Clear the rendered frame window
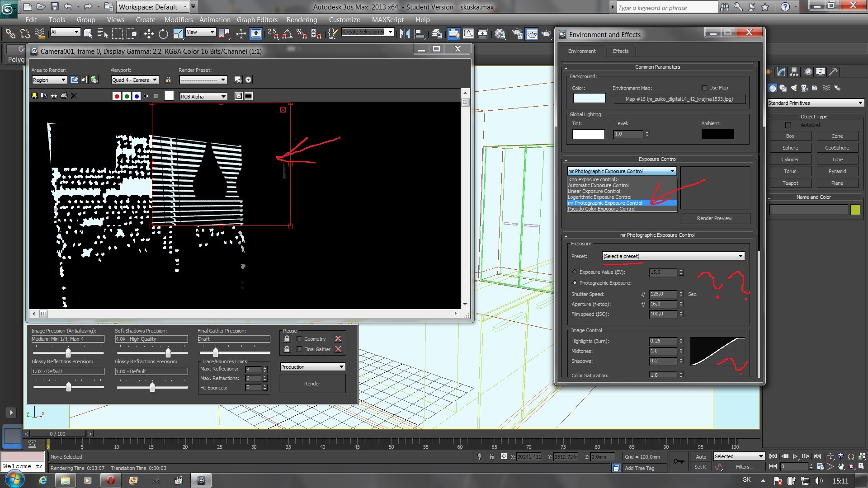The height and width of the screenshot is (488, 868). [x=74, y=96]
